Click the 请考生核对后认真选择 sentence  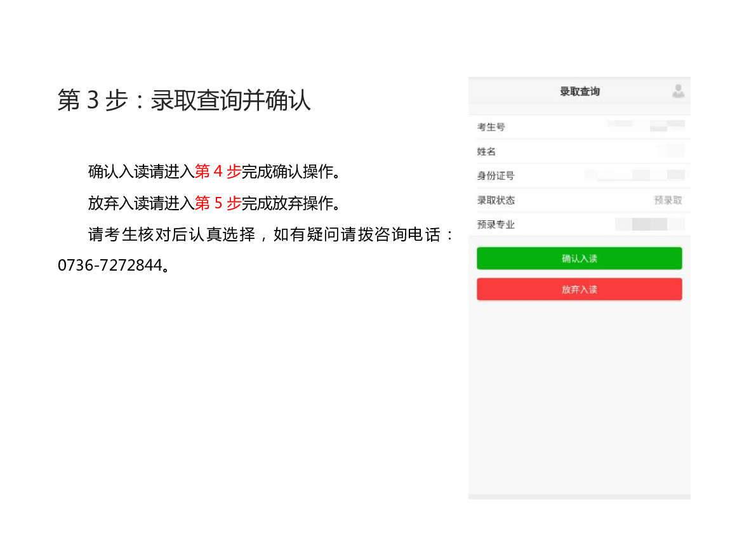click(171, 235)
